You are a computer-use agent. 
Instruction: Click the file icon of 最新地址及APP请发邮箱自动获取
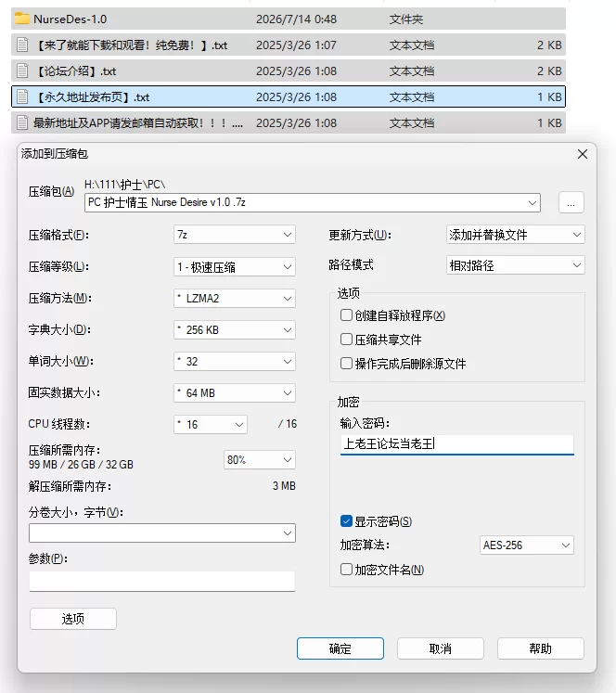tap(22, 122)
